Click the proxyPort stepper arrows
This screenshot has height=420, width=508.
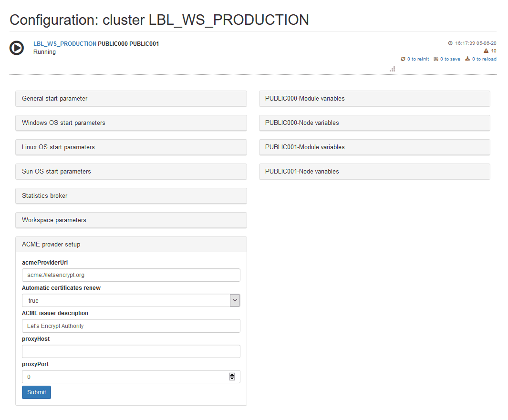pyautogui.click(x=232, y=377)
